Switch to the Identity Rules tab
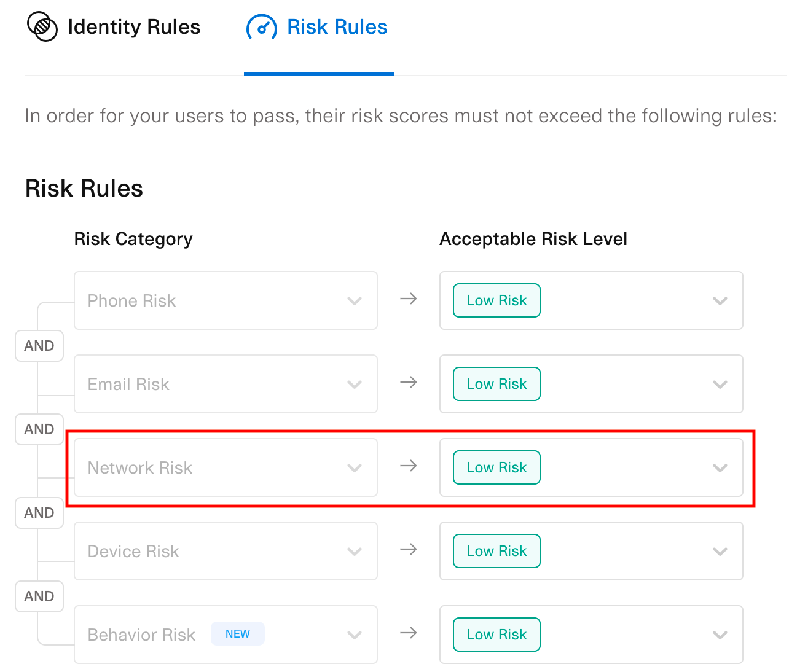The image size is (789, 672). 134,26
